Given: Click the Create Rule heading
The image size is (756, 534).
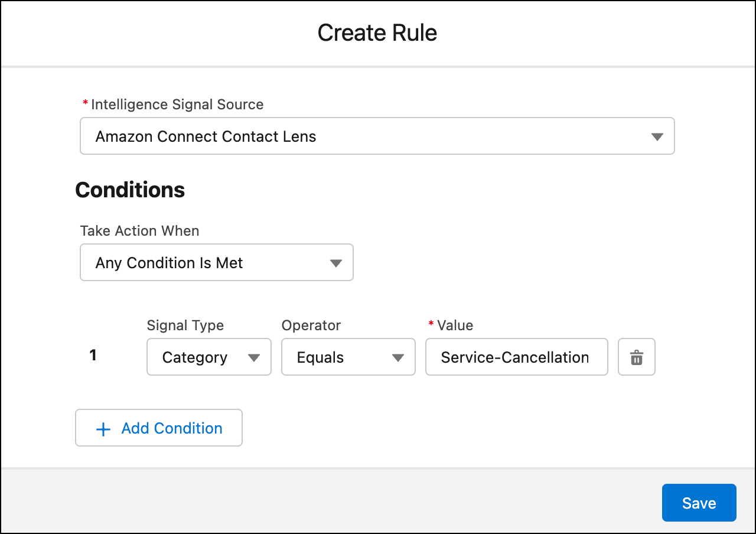Looking at the screenshot, I should [377, 32].
